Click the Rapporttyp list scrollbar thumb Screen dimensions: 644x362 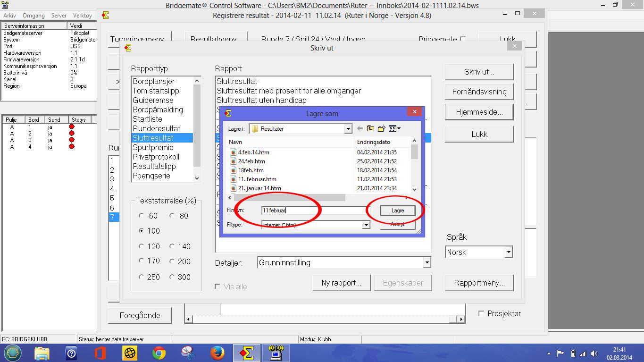click(x=197, y=125)
